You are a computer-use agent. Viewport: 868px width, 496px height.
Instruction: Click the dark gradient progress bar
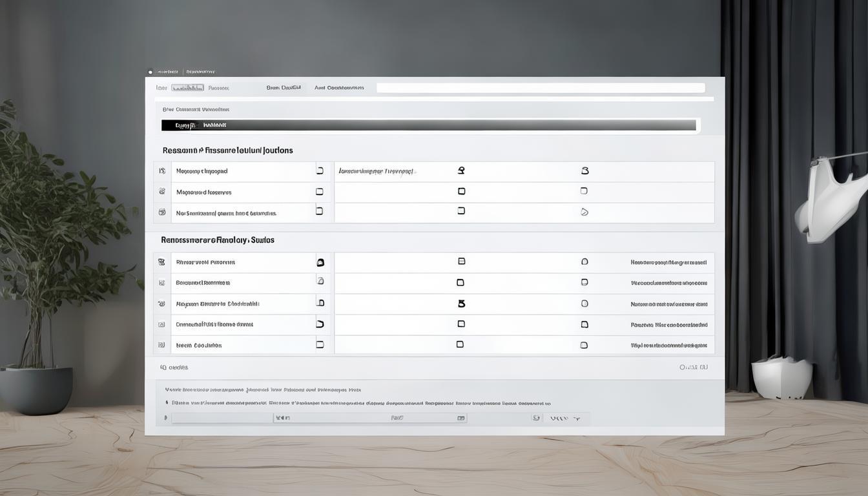coord(429,125)
